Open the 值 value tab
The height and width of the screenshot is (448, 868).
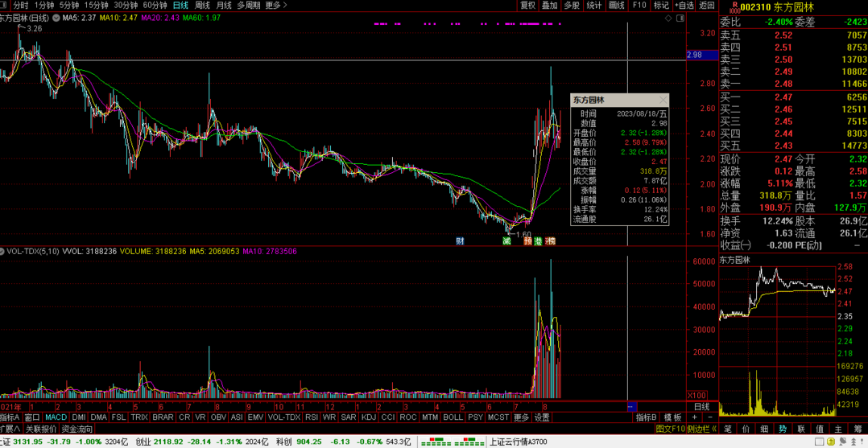[x=820, y=429]
